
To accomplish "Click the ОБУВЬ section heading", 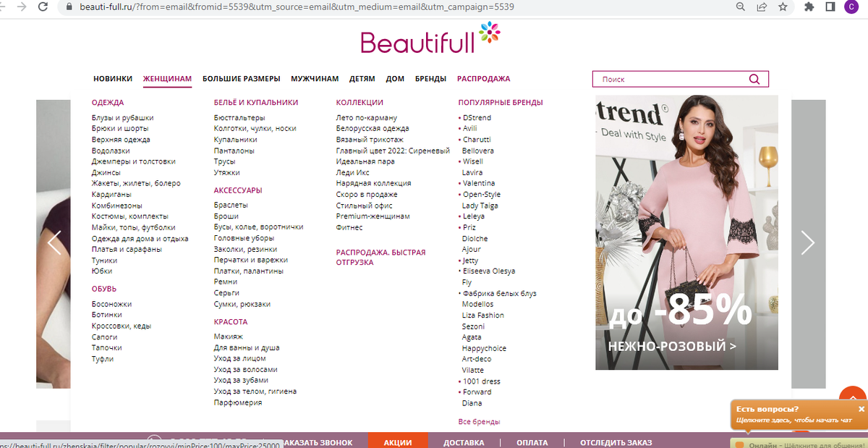I will (104, 289).
